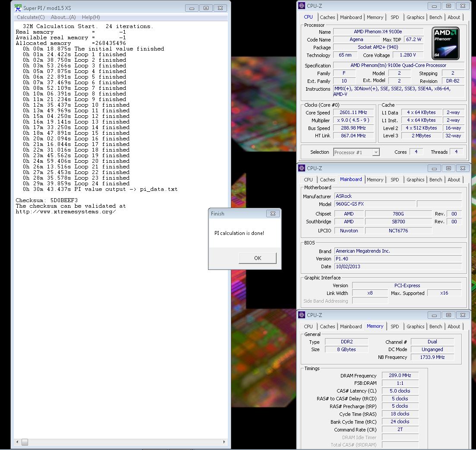Image resolution: width=476 pixels, height=450 pixels.
Task: Select About tab in the middle CPU-Z window
Action: (454, 180)
